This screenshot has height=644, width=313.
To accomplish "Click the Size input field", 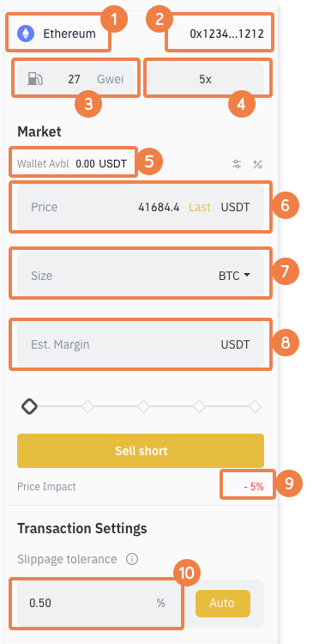I will [141, 274].
